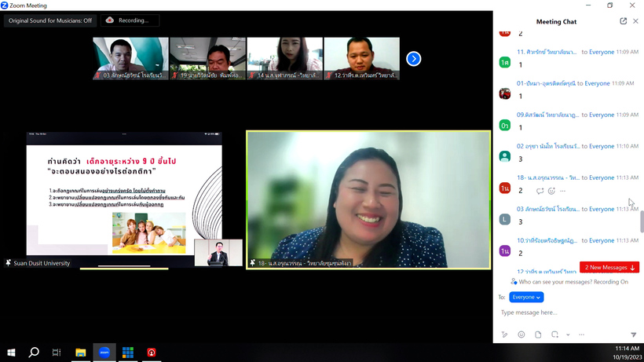Screen dimensions: 644x362
Task: Toggle Original Sound for Musicians
Action: (x=50, y=20)
